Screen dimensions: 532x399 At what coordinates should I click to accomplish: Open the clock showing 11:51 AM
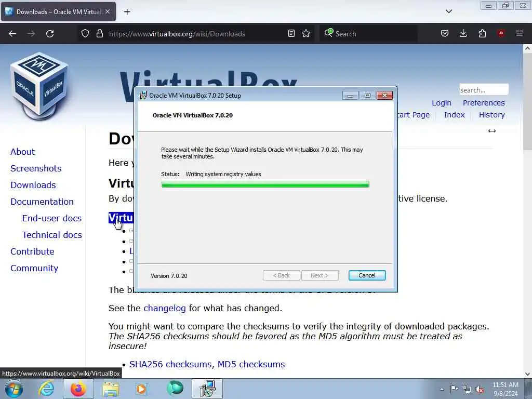click(x=505, y=389)
